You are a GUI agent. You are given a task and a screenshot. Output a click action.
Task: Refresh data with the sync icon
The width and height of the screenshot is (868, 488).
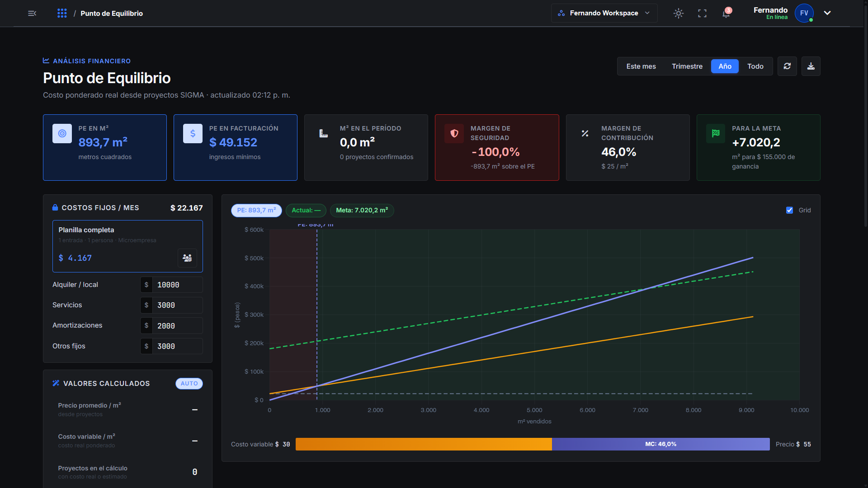(x=787, y=66)
